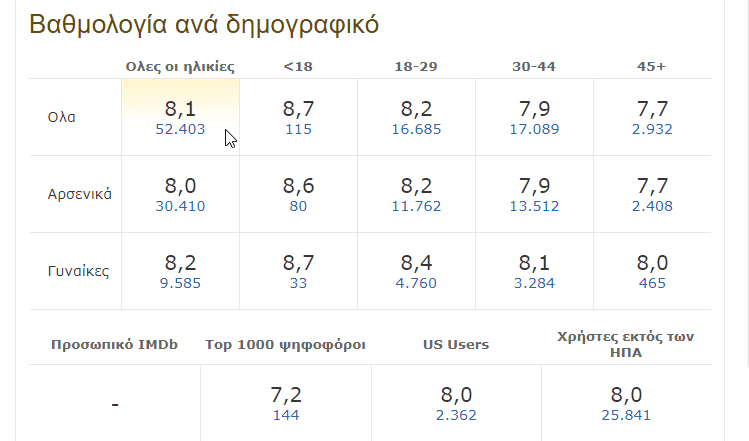Select the 17.089 votes link for 30-44
The height and width of the screenshot is (441, 749).
(x=534, y=129)
